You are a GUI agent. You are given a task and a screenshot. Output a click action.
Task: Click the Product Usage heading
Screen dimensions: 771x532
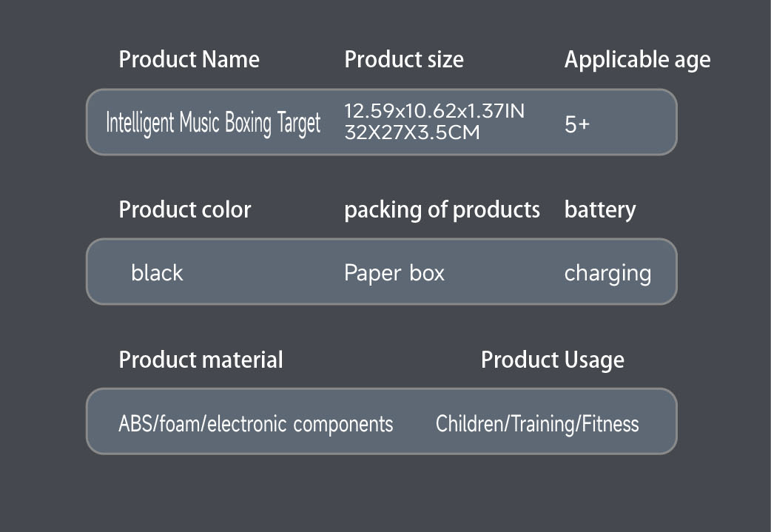point(552,360)
